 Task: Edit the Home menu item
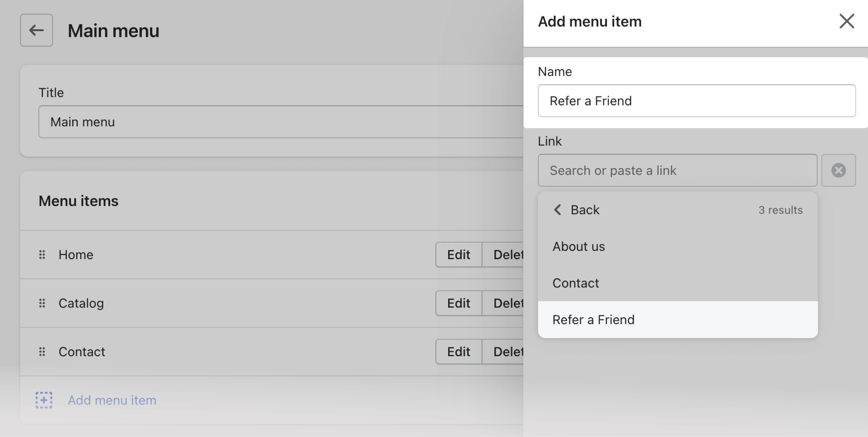coord(459,255)
